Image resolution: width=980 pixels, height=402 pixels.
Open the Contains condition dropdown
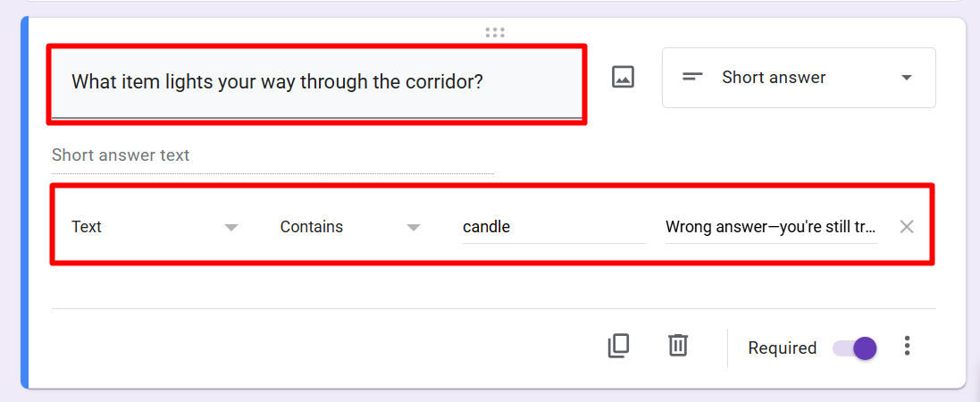click(x=349, y=227)
